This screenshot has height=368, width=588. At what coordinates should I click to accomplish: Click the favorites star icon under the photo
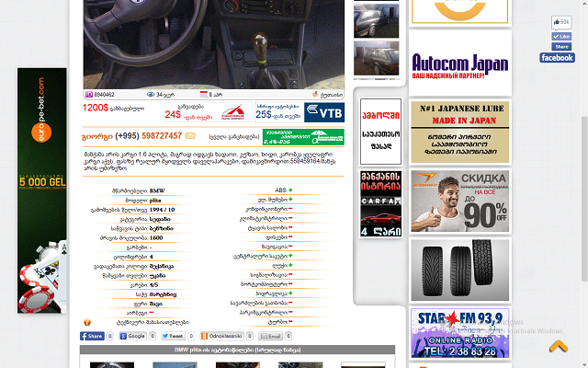click(314, 94)
